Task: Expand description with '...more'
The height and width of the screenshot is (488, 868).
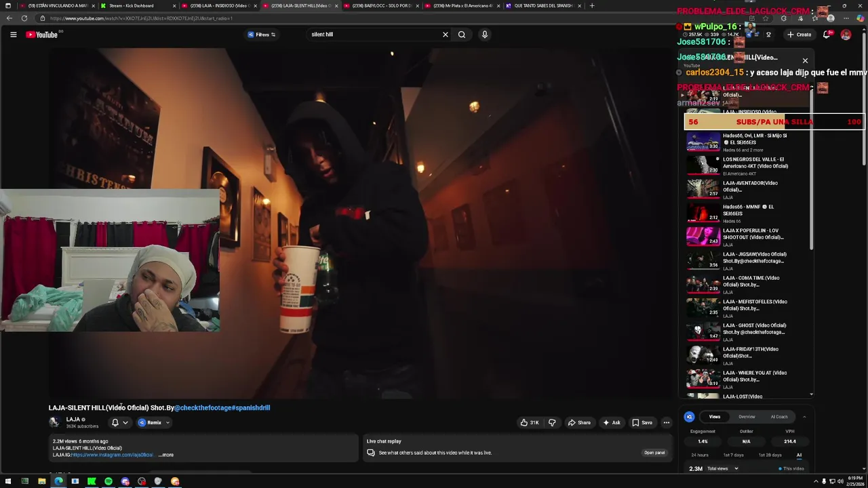Action: coord(166,455)
